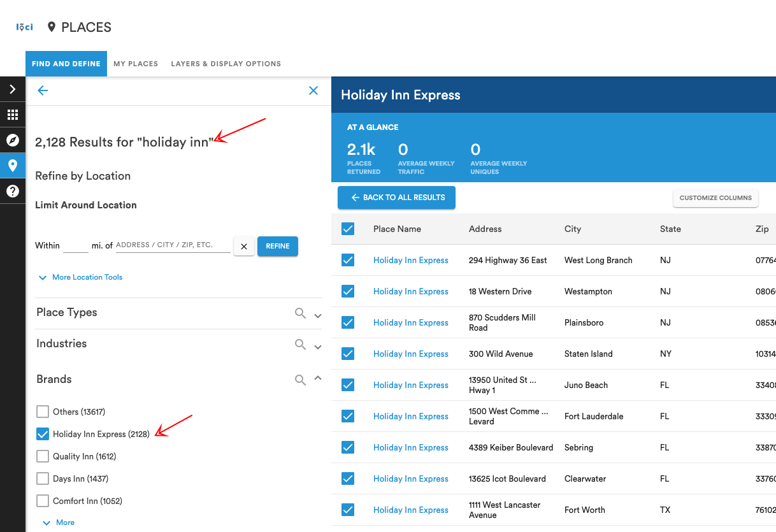Open the apps grid icon in sidebar

click(13, 115)
